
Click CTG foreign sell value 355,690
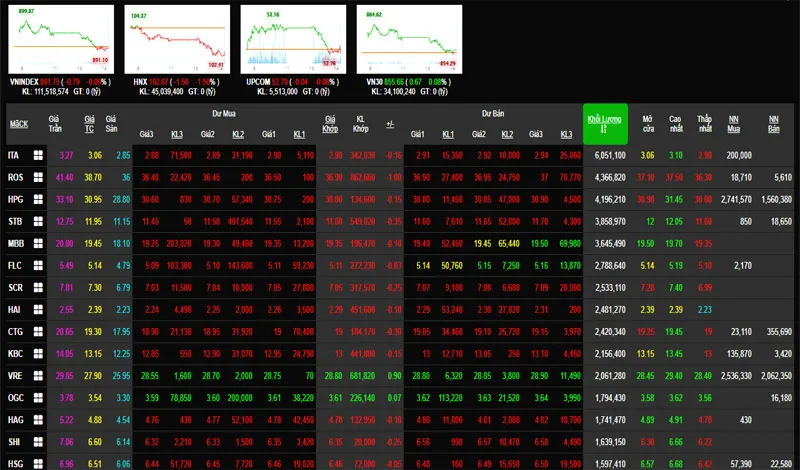(779, 332)
